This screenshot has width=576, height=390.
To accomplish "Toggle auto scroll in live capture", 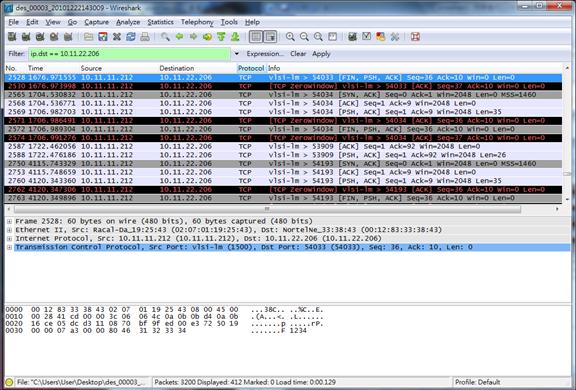I will 270,37.
